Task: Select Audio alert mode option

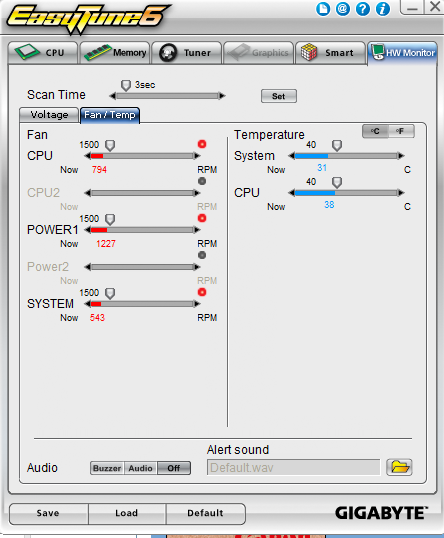Action: 140,468
